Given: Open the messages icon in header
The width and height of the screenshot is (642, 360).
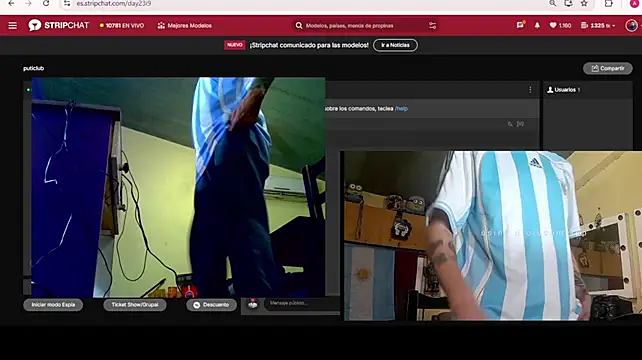Looking at the screenshot, I should tap(520, 25).
